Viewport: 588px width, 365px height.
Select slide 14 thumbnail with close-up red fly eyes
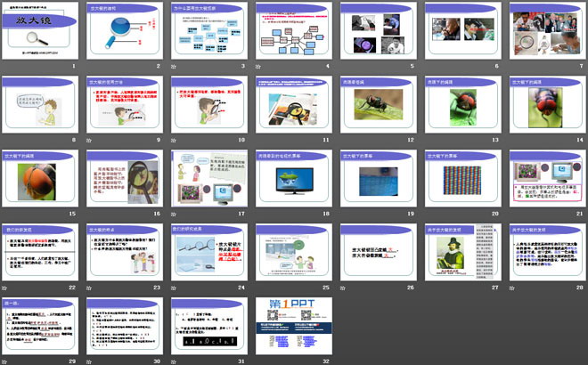coord(548,104)
